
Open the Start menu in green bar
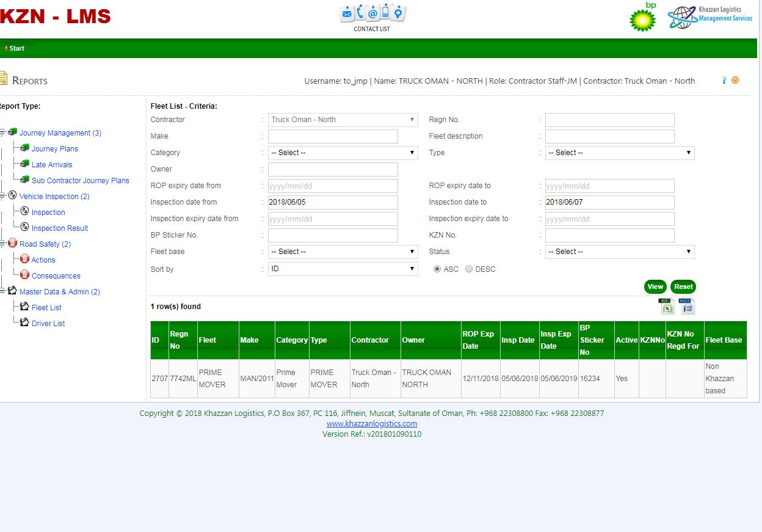click(16, 48)
